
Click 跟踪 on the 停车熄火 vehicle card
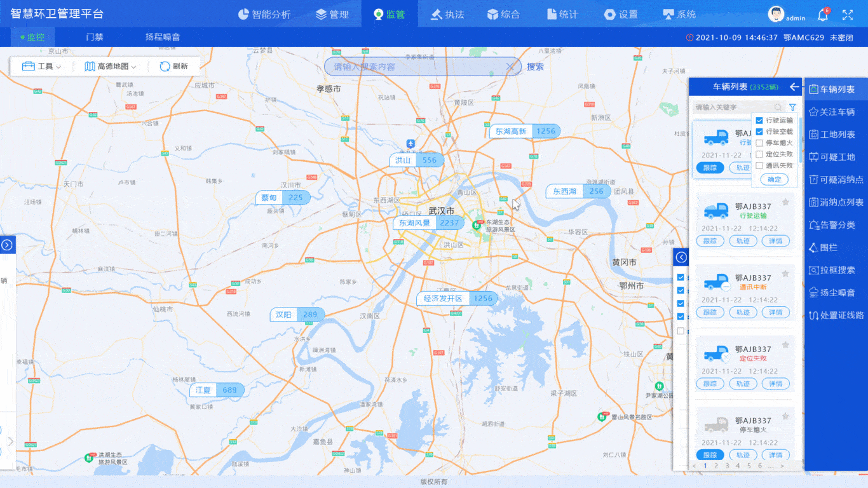click(x=710, y=455)
